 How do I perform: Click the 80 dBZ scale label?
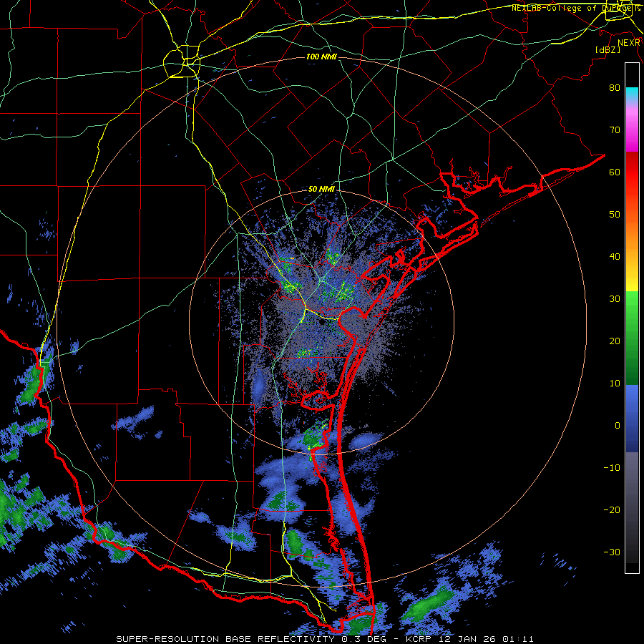point(615,87)
